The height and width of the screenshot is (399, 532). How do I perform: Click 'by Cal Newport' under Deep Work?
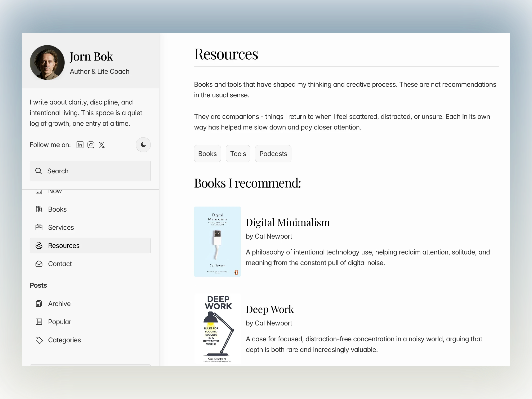click(x=269, y=323)
